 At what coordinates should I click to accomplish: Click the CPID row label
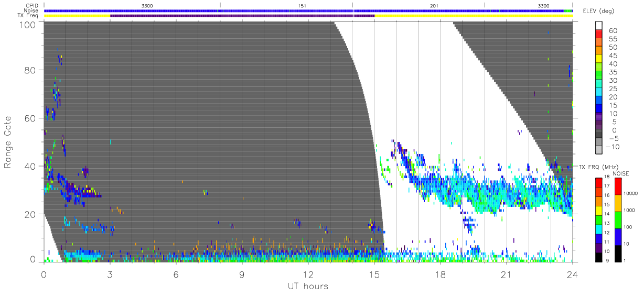pos(33,5)
